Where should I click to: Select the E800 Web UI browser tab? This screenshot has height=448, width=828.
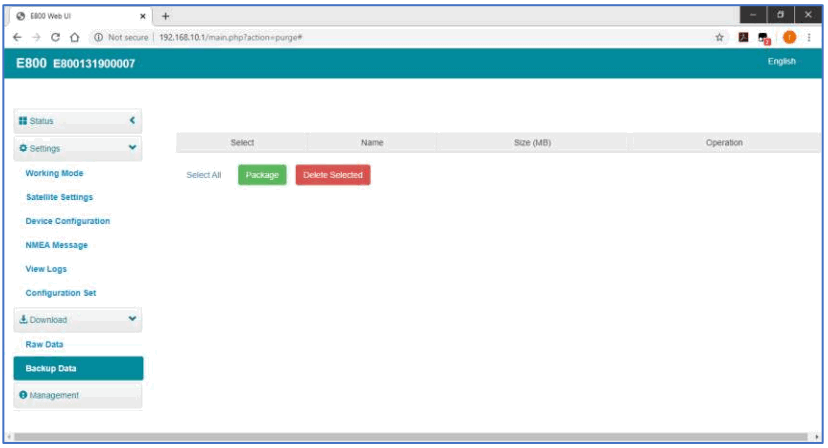pyautogui.click(x=81, y=16)
